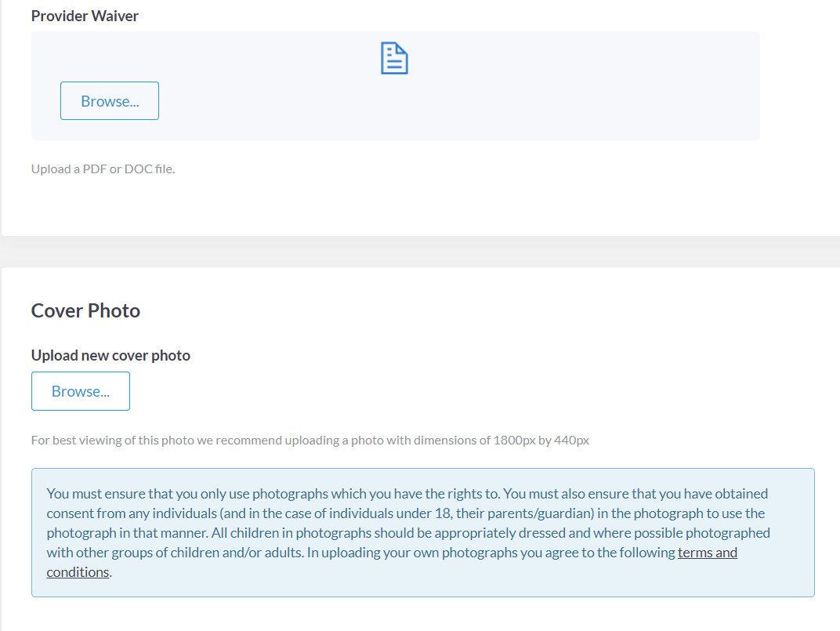Image resolution: width=840 pixels, height=631 pixels.
Task: Open the terms and conditions link
Action: pos(707,552)
